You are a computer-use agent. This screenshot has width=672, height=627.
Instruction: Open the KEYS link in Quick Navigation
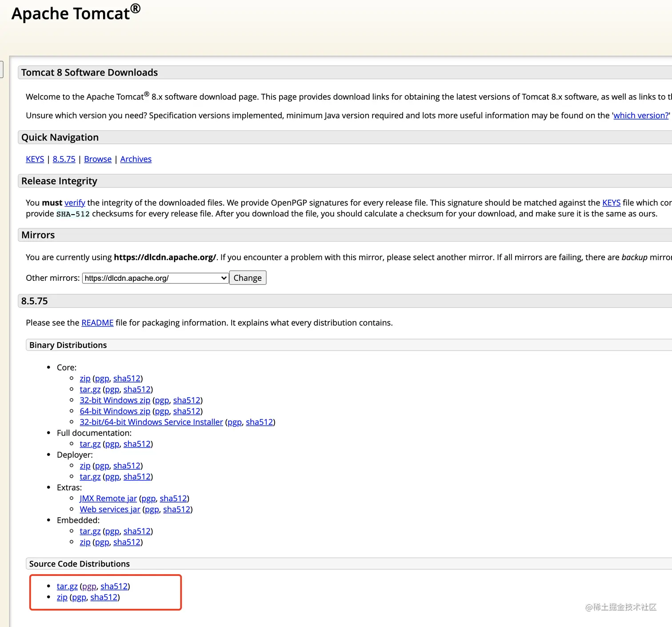click(35, 159)
